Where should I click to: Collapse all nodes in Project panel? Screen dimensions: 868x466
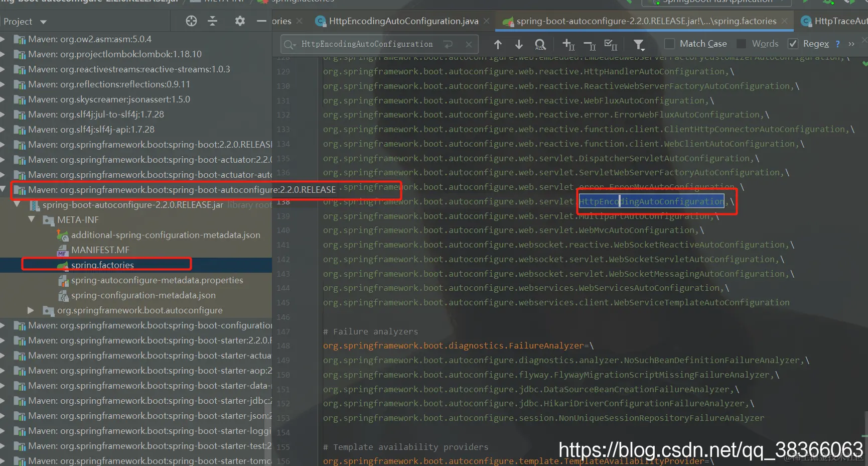[x=213, y=21]
